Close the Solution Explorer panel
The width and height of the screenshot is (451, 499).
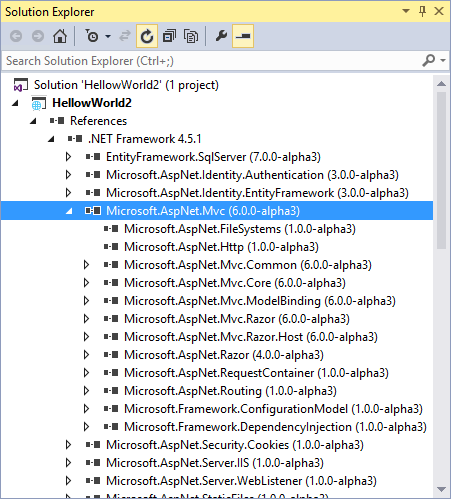439,11
